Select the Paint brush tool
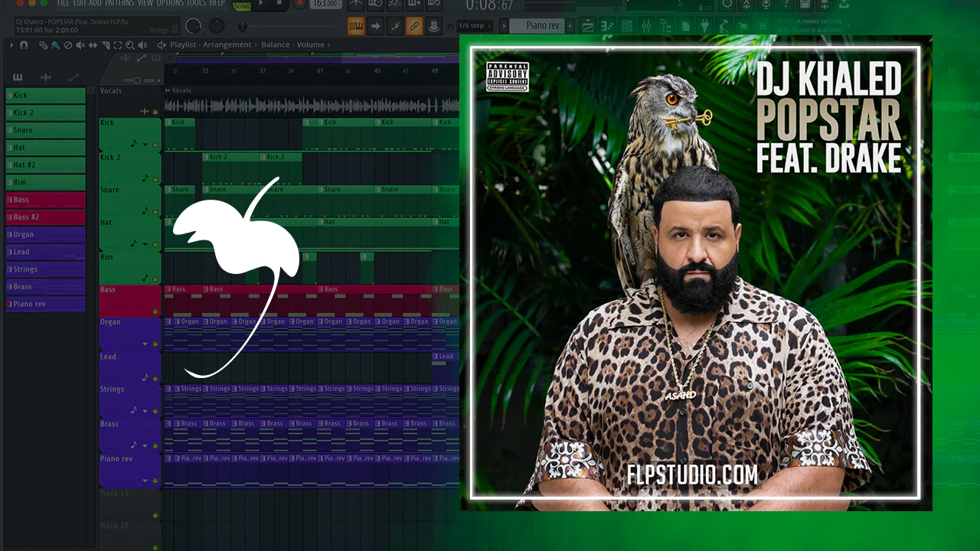Viewport: 980px width, 551px height. click(x=56, y=45)
